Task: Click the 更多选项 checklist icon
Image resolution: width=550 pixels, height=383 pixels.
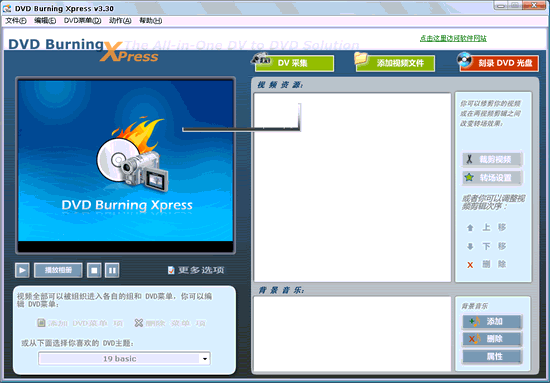Action: coord(171,270)
